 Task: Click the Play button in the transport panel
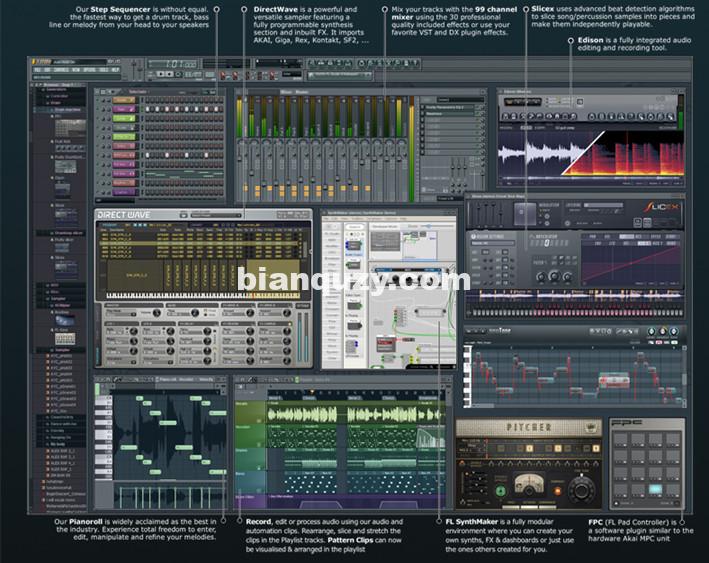[161, 74]
